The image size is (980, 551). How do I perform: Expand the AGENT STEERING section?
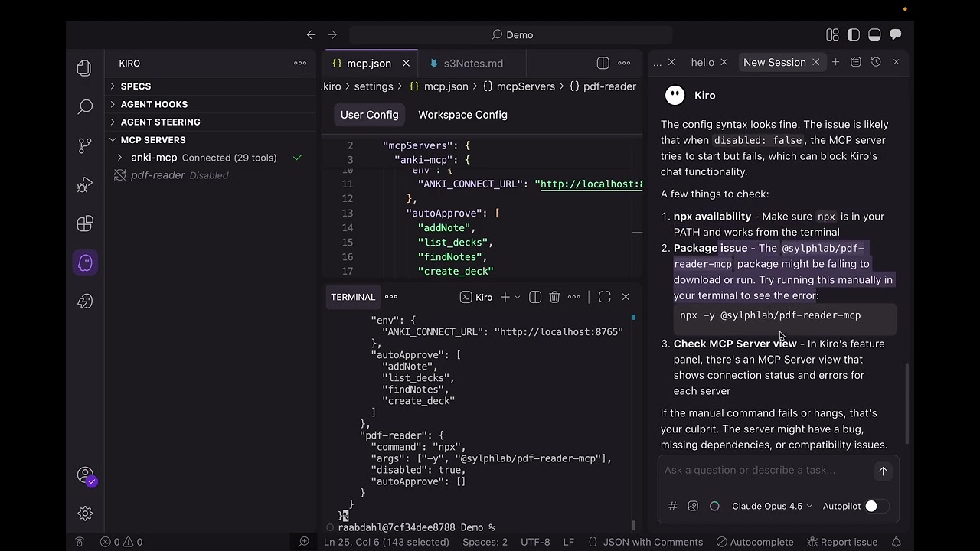(211, 122)
